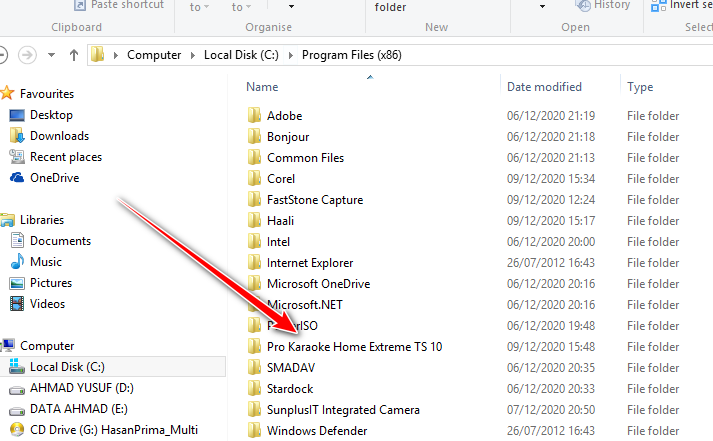The width and height of the screenshot is (713, 441).
Task: Click the Desktop icon in the sidebar
Action: pos(17,115)
